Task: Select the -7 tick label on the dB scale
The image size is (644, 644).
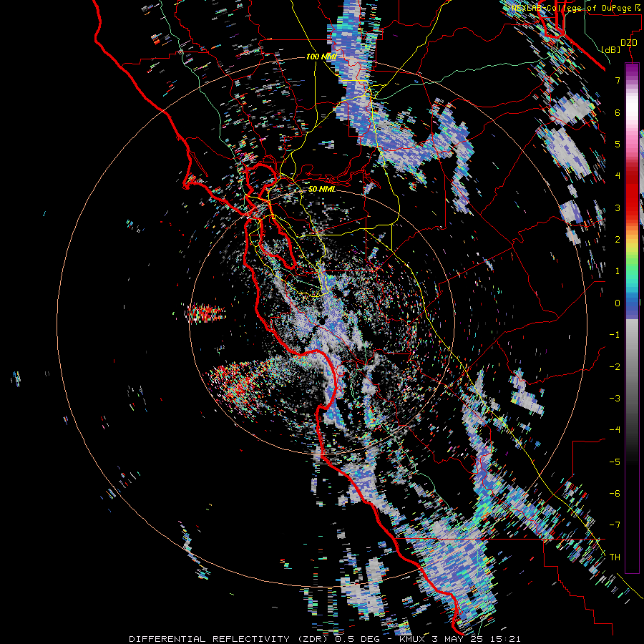Action: pyautogui.click(x=615, y=525)
